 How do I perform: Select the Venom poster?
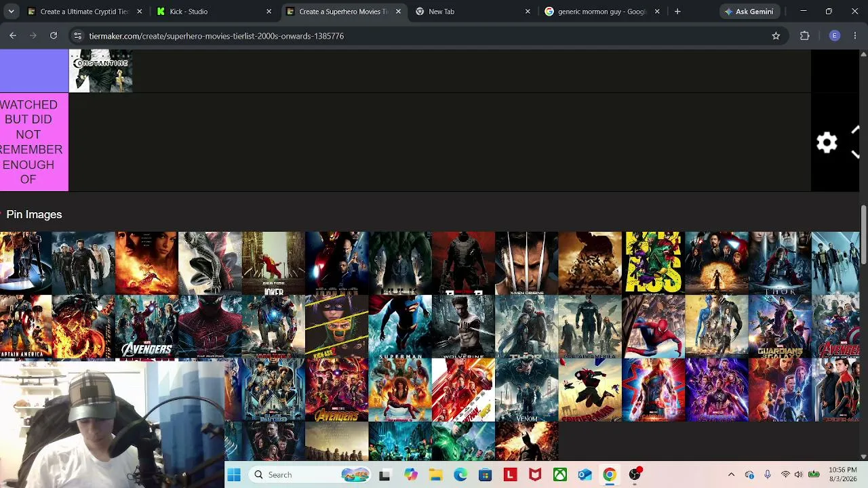(x=526, y=390)
